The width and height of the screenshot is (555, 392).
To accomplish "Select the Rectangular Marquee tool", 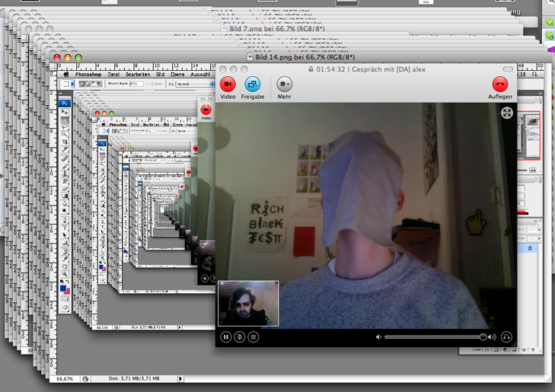I will pos(65,120).
